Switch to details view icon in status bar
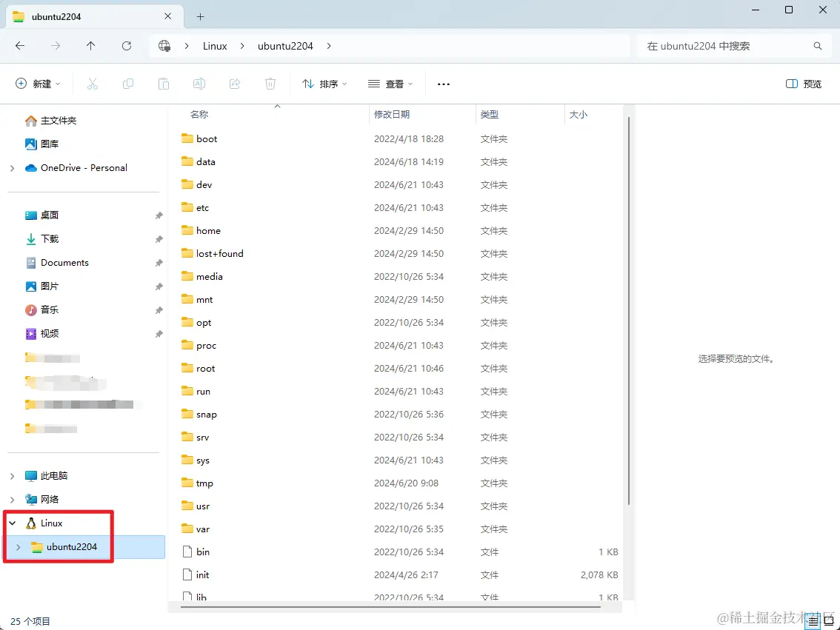This screenshot has height=630, width=840. click(x=813, y=621)
